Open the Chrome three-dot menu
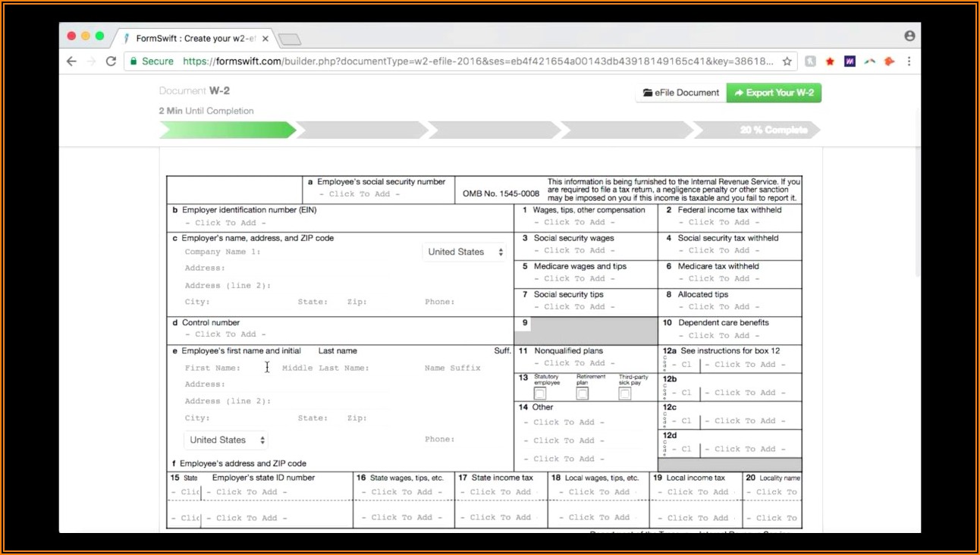980x555 pixels. coord(909,61)
